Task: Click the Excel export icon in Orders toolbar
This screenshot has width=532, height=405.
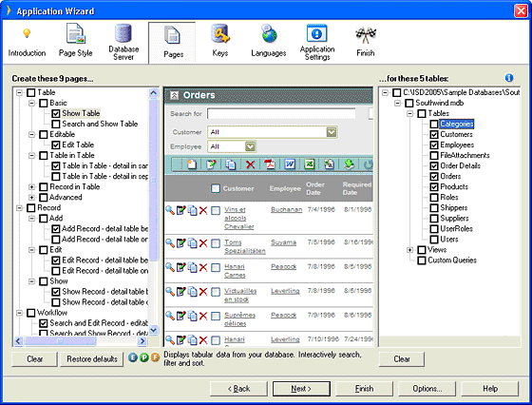Action: pos(309,164)
